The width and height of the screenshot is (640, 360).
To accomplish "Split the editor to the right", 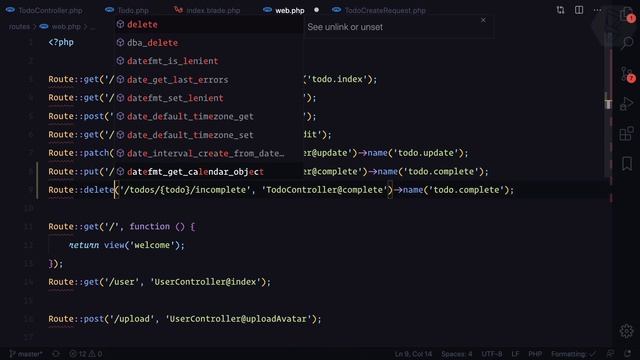I will [579, 10].
